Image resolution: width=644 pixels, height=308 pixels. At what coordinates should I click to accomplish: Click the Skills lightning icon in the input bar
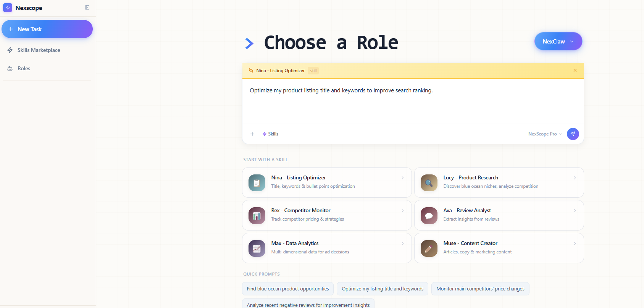265,134
